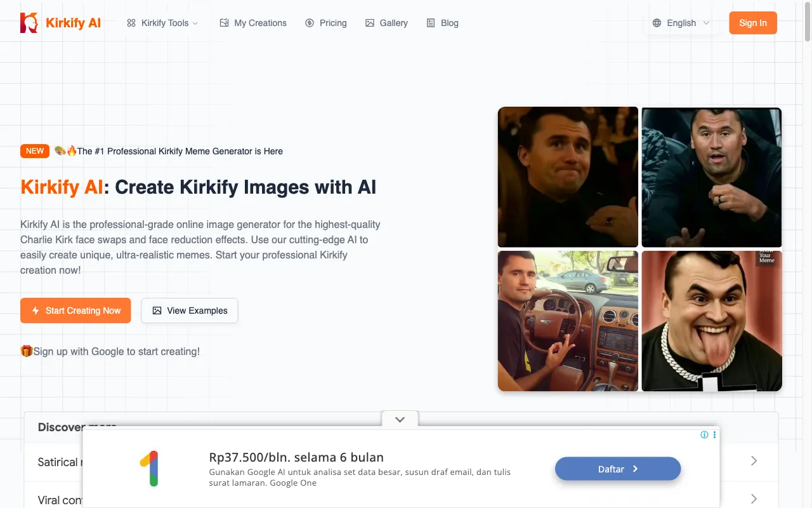This screenshot has height=508, width=812.
Task: Click the View Examples image icon
Action: pyautogui.click(x=157, y=311)
